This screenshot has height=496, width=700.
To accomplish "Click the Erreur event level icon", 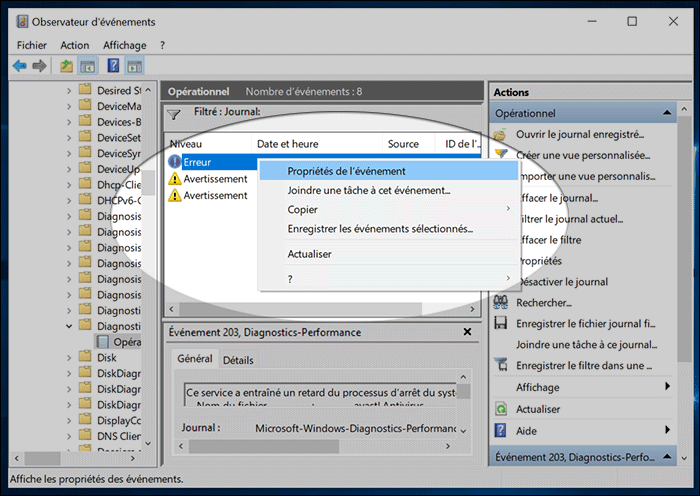I will (175, 161).
